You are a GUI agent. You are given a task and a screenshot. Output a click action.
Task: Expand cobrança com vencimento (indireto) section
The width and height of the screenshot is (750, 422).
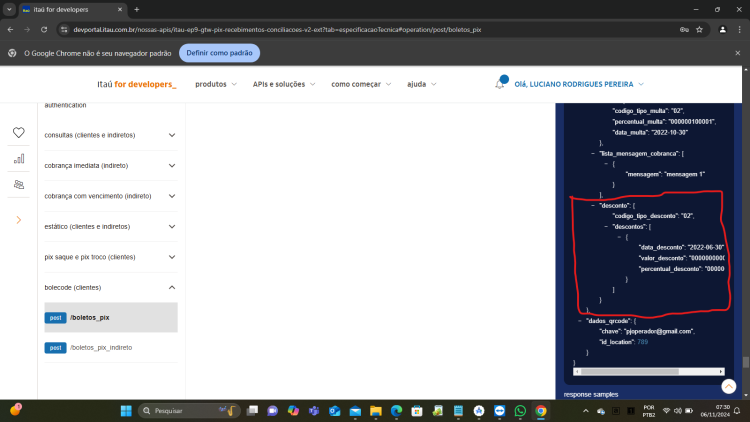click(x=111, y=196)
